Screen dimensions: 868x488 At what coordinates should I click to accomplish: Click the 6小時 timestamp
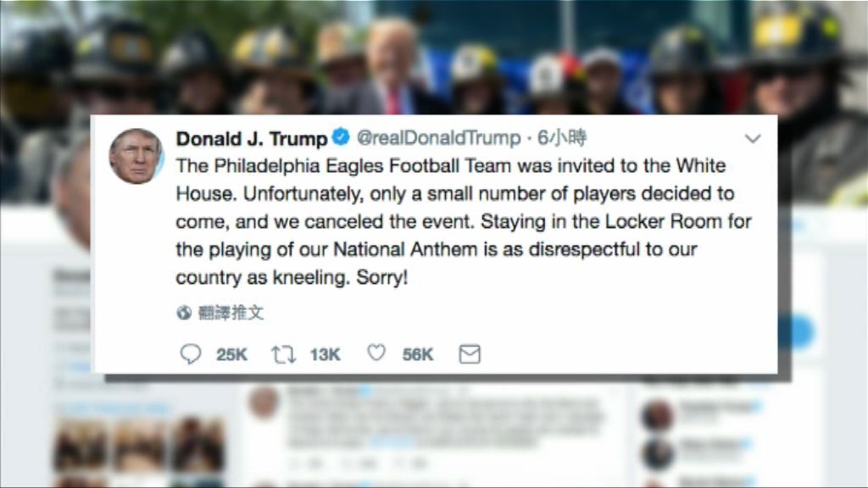coord(562,137)
